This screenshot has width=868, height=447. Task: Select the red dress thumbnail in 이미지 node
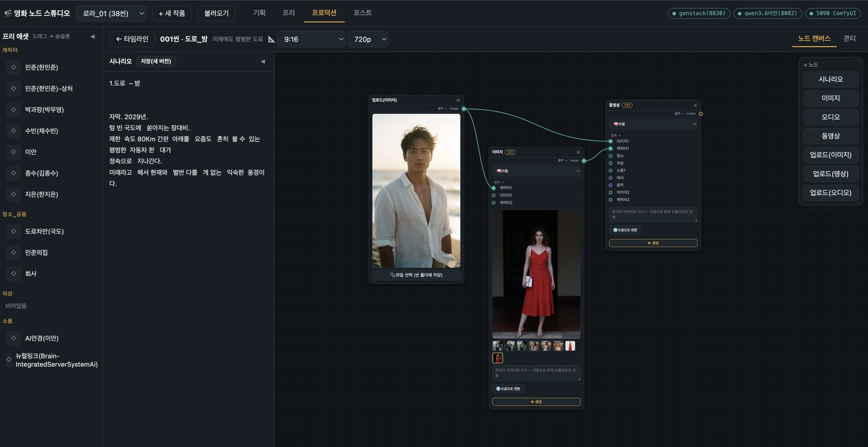pos(570,346)
